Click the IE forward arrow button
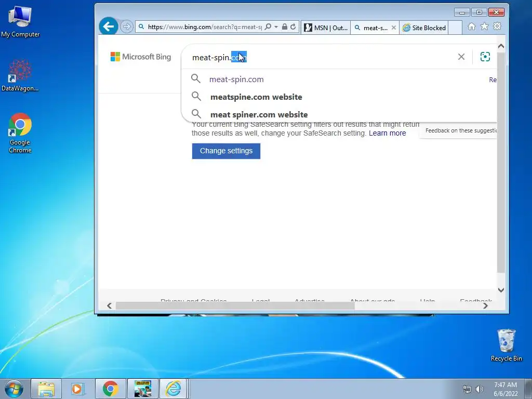532x399 pixels. tap(127, 26)
